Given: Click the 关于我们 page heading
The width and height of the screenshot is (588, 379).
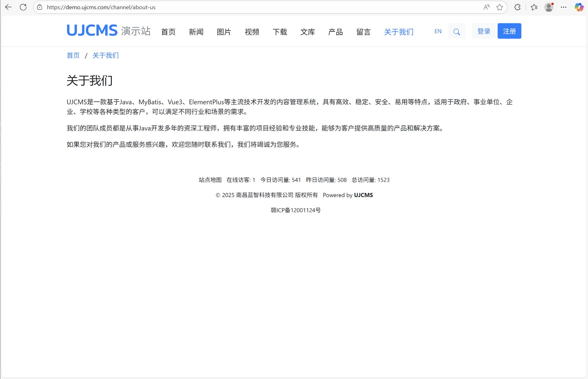Looking at the screenshot, I should [x=90, y=81].
